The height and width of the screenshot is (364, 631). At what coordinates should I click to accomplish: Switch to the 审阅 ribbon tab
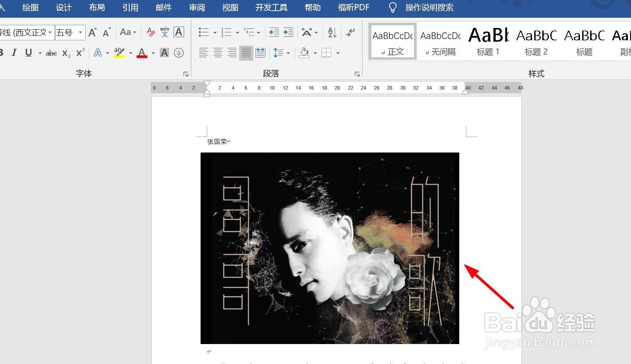197,7
